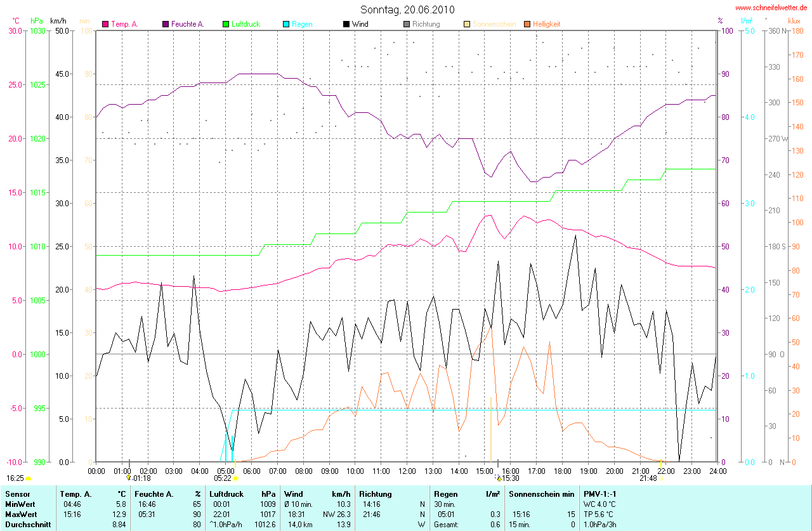
Task: Click the sunrise sun icon at 05:22
Action: (235, 478)
